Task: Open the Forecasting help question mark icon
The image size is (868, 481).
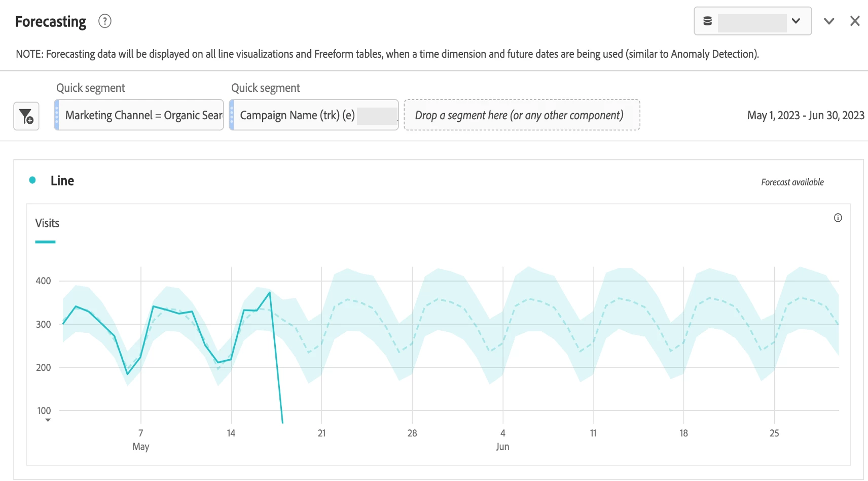Action: click(x=105, y=21)
